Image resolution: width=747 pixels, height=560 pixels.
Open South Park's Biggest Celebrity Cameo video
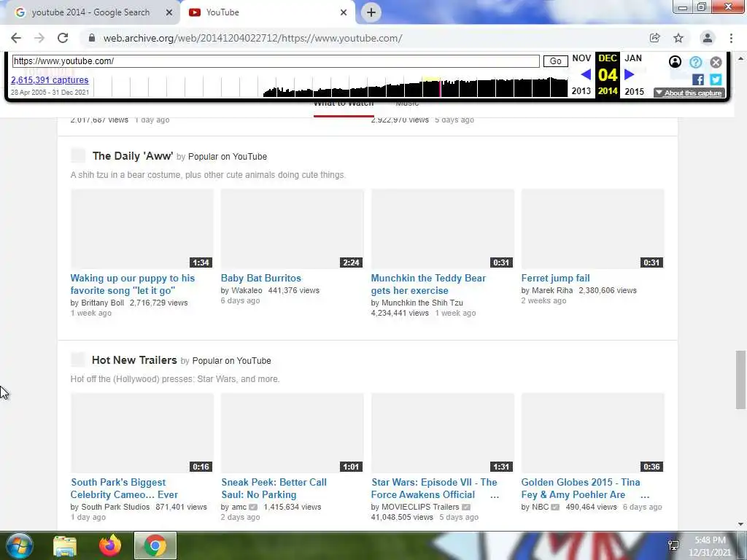click(124, 489)
